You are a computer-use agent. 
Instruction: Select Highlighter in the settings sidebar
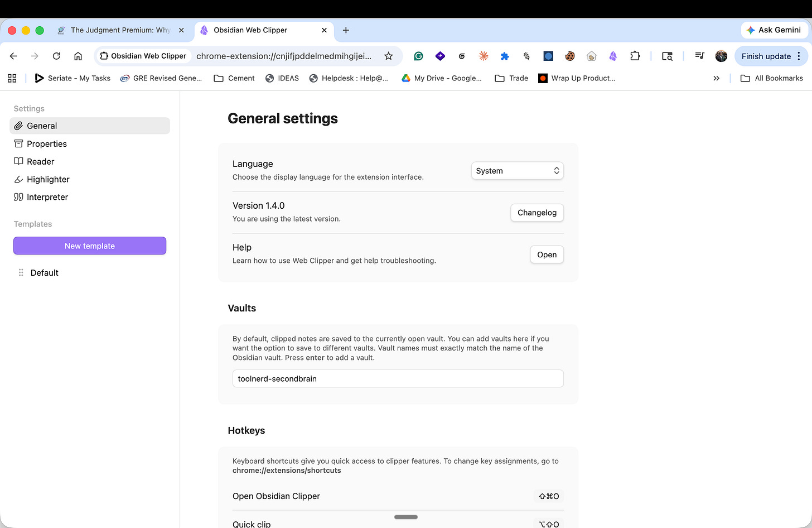47,179
